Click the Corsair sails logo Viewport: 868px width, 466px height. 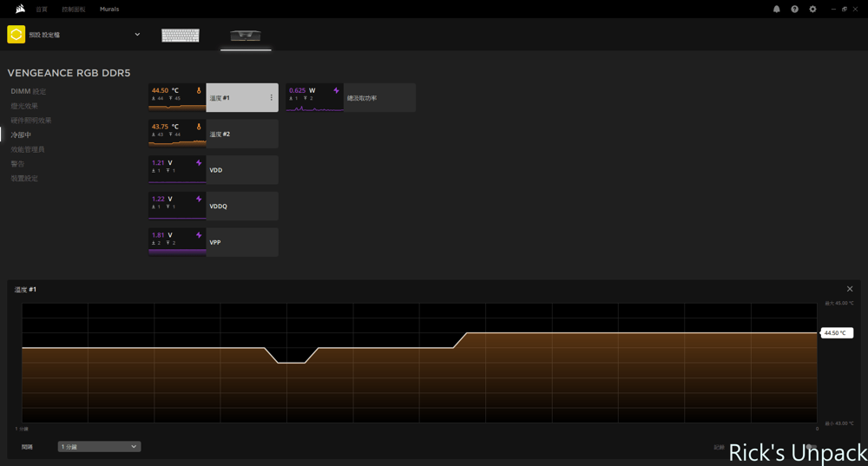pyautogui.click(x=21, y=9)
